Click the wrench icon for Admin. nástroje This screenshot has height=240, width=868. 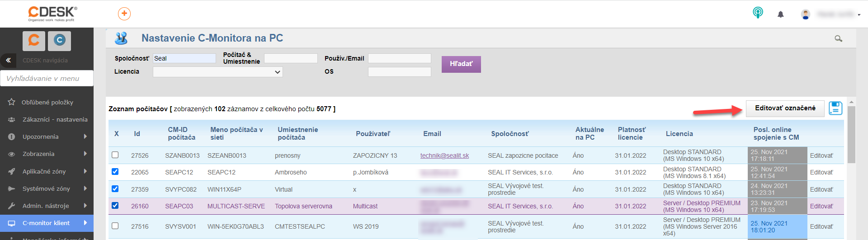tap(12, 206)
